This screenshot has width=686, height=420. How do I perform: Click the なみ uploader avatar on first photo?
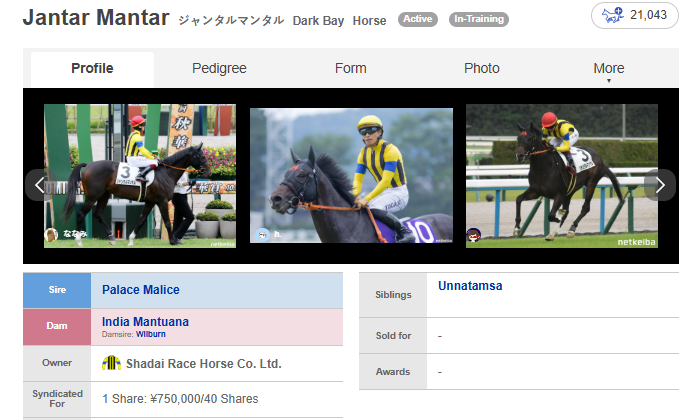tap(51, 234)
